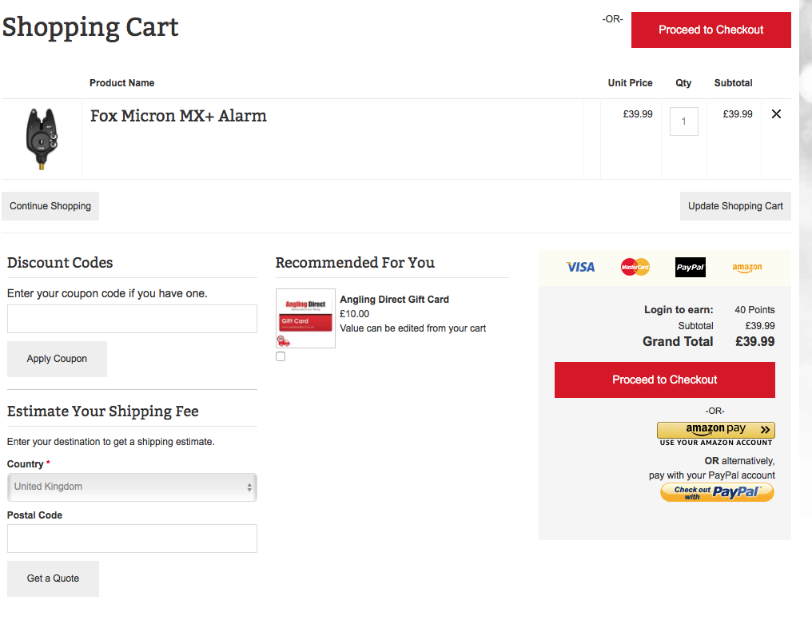
Task: Remove Fox Micron MX+ Alarm with X icon
Action: pyautogui.click(x=776, y=114)
